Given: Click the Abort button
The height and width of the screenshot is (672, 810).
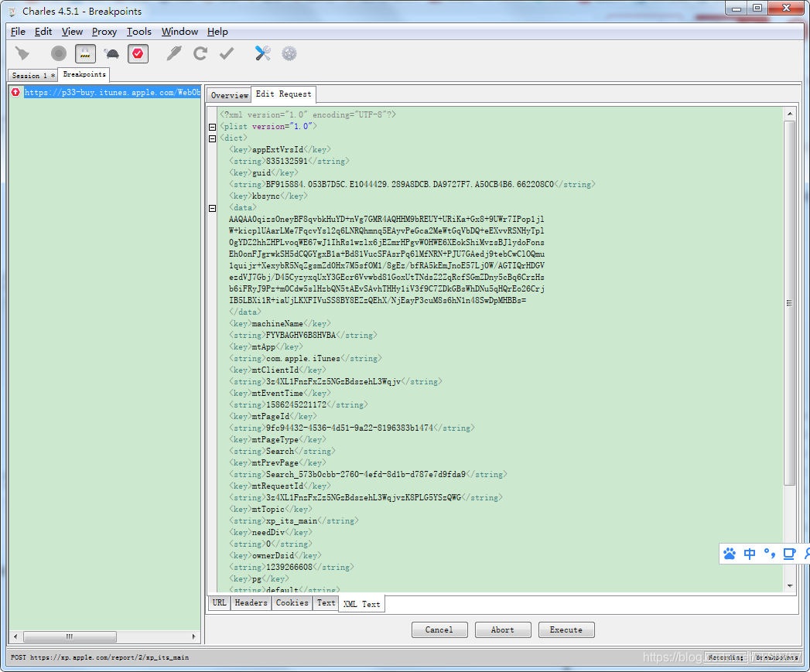Looking at the screenshot, I should point(503,629).
